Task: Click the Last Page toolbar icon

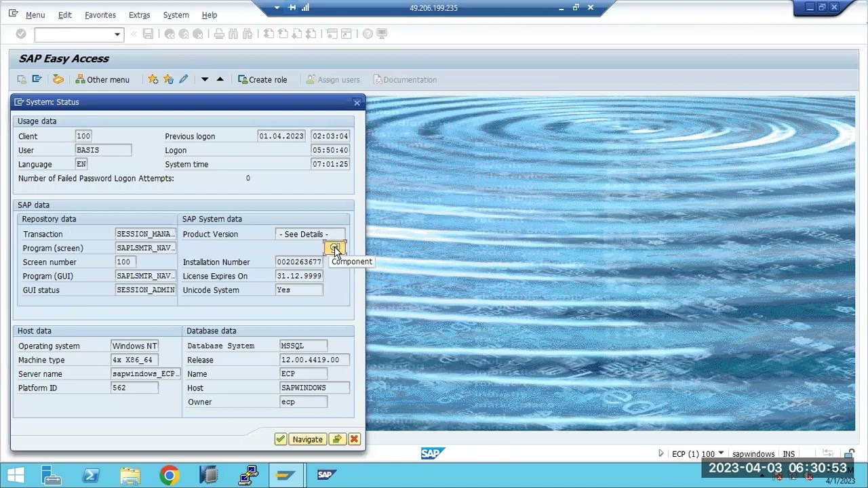Action: pos(311,34)
